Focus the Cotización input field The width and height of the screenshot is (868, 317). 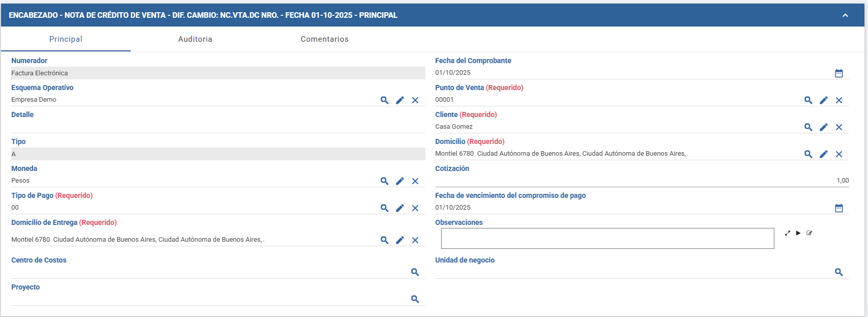tap(642, 181)
